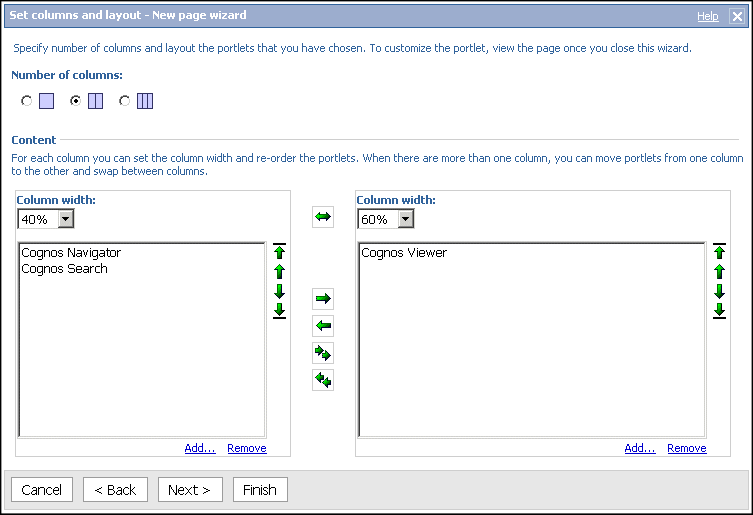
Task: Close the New page wizard
Action: pyautogui.click(x=737, y=16)
